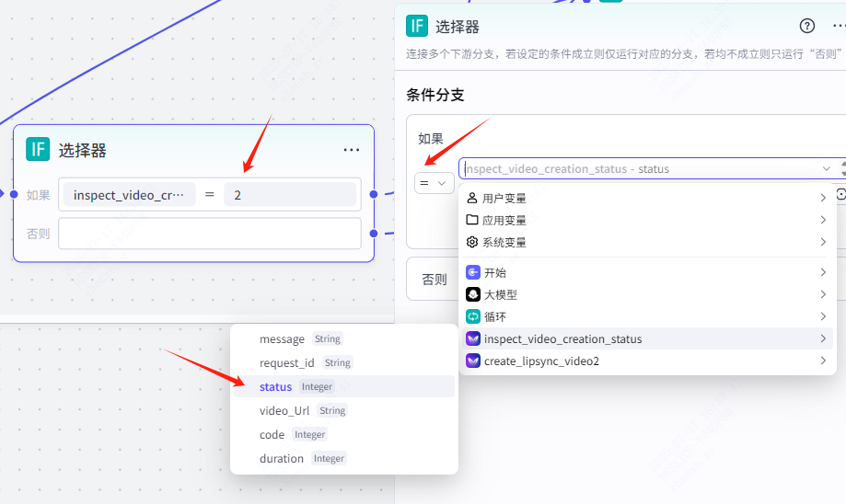Click the 开始 start node icon

click(473, 272)
